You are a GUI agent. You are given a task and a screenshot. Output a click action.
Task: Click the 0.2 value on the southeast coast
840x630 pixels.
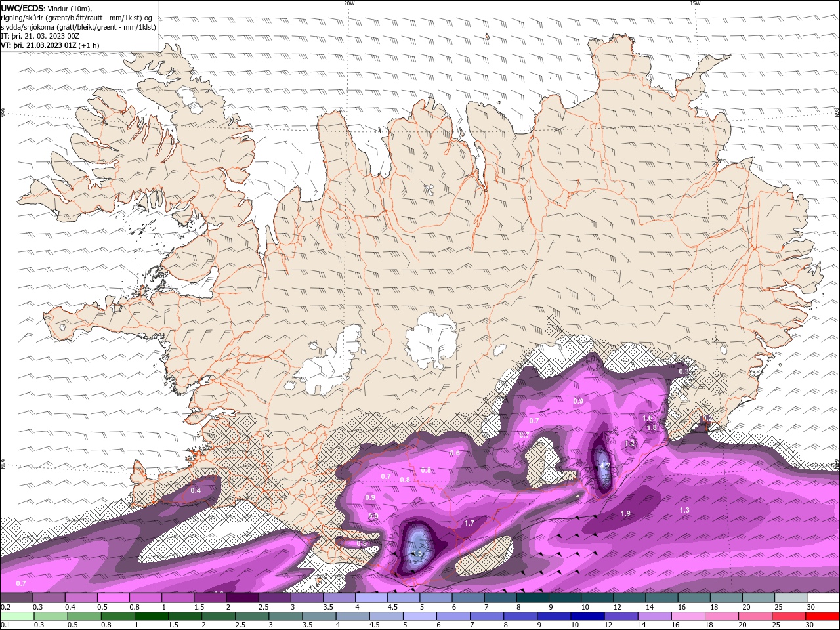707,418
